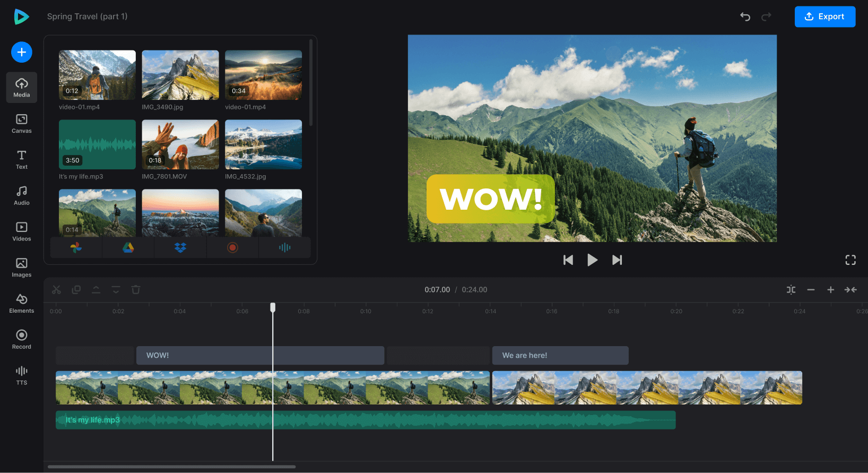
Task: Select the IMG_7801.MOV thumbnail
Action: [x=180, y=144]
